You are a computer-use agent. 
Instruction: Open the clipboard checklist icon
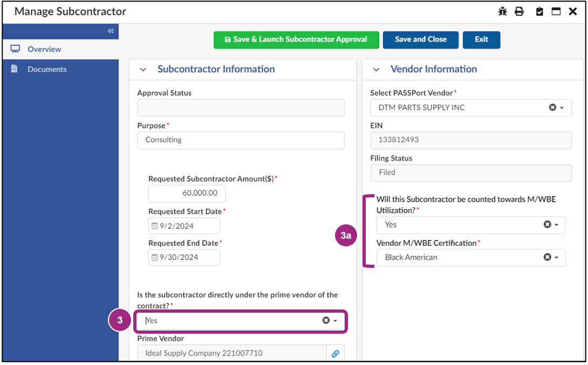[x=538, y=11]
